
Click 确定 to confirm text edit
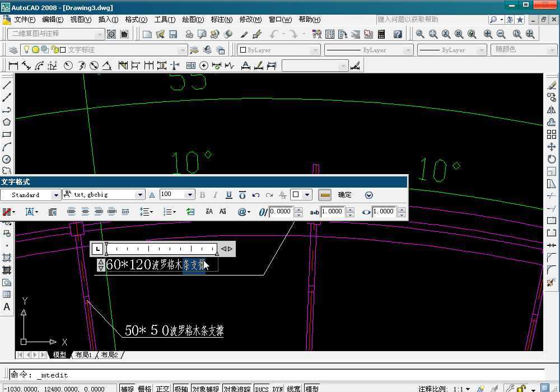pos(344,195)
